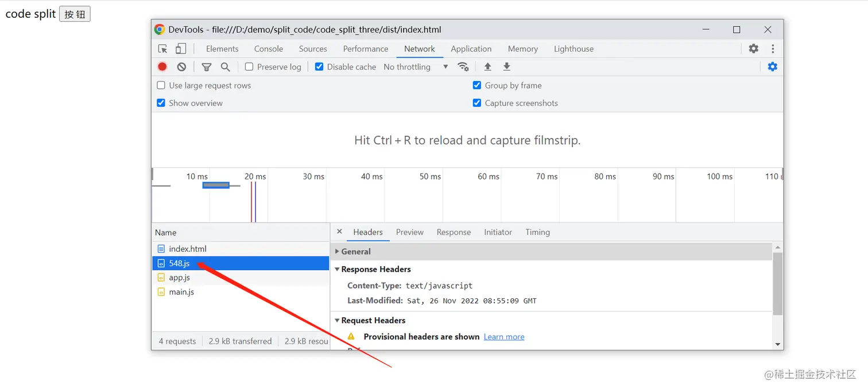Click the 4 requests status text
The height and width of the screenshot is (392, 868).
(177, 341)
